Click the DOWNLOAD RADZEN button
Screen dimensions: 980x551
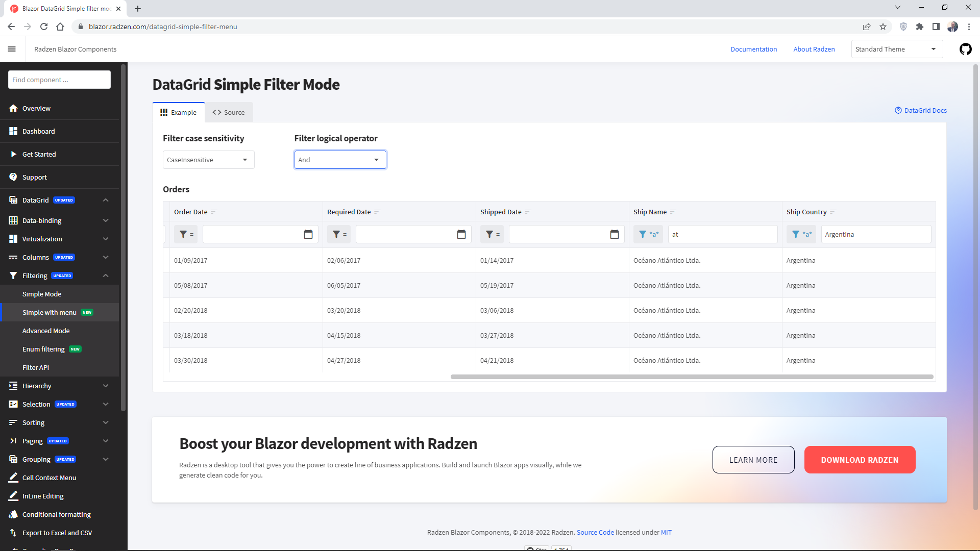coord(860,460)
